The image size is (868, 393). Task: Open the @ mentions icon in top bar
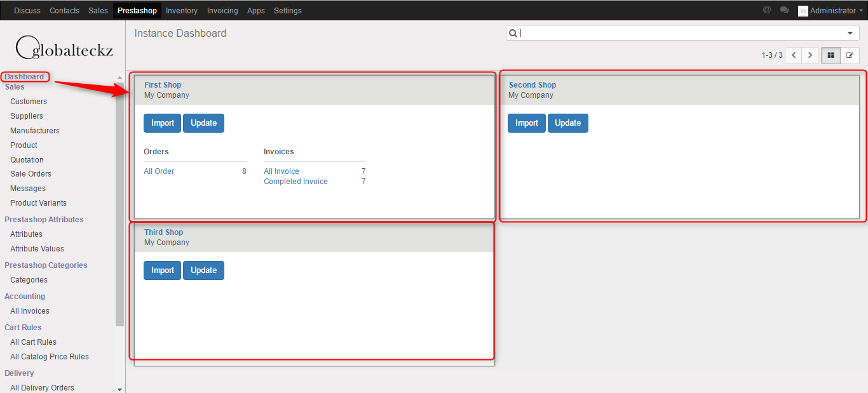pyautogui.click(x=767, y=10)
